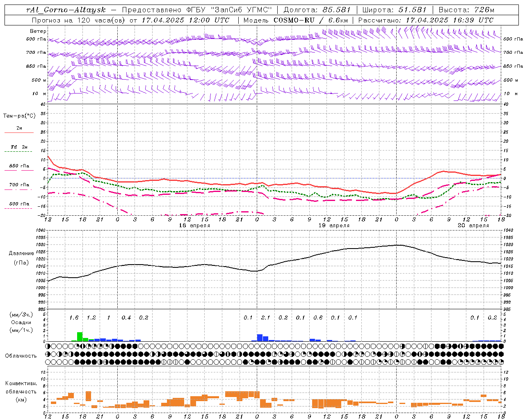525x420 pixels.
Task: Click the 18 апреля date label
Action: (194, 226)
